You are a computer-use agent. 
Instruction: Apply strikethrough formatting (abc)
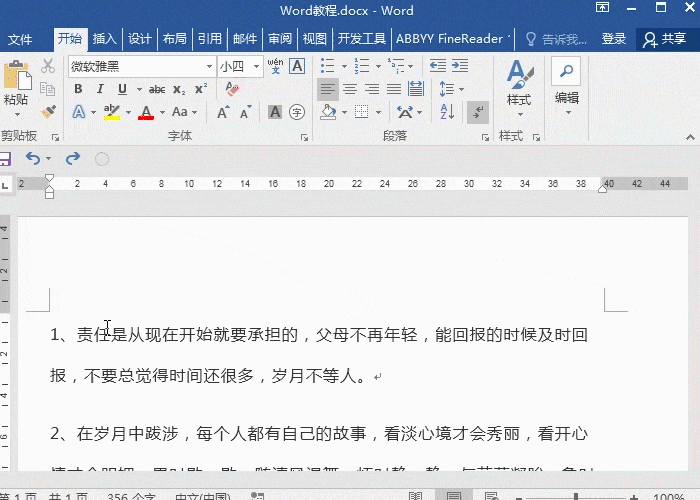tap(157, 89)
